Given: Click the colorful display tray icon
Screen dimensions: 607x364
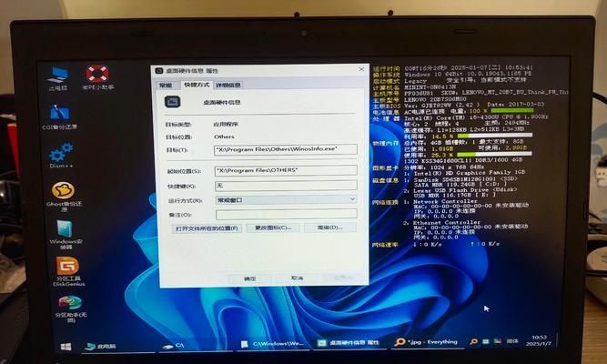Looking at the screenshot, I should [x=498, y=341].
